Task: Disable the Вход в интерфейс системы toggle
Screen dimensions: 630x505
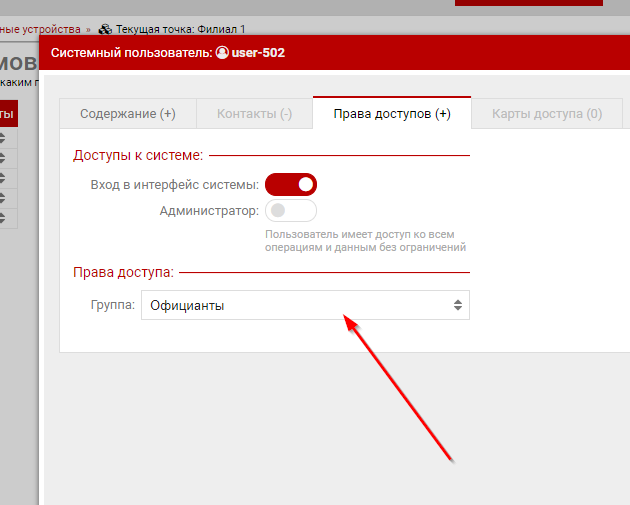Action: pyautogui.click(x=291, y=184)
